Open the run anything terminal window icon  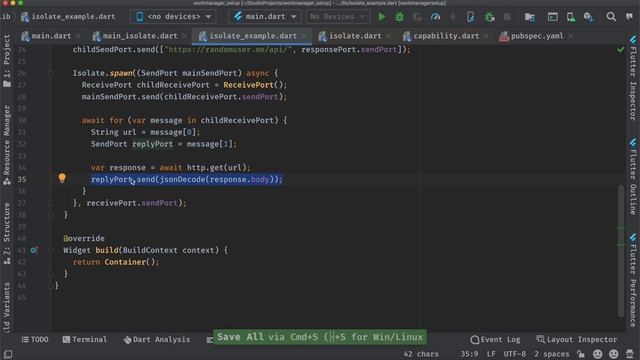(x=553, y=17)
